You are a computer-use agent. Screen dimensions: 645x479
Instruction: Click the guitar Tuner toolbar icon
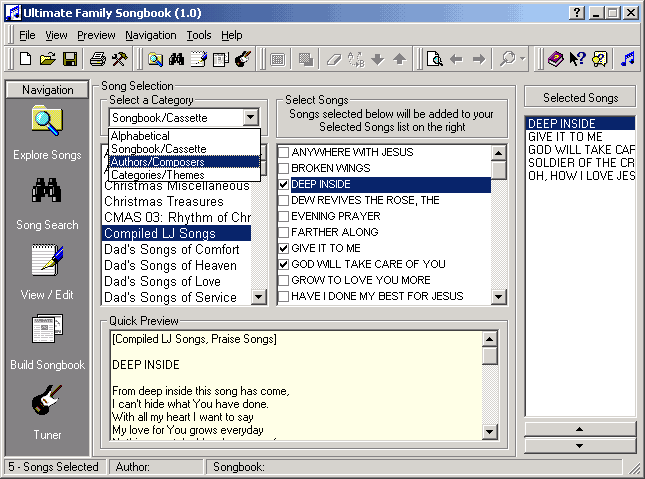coord(242,59)
